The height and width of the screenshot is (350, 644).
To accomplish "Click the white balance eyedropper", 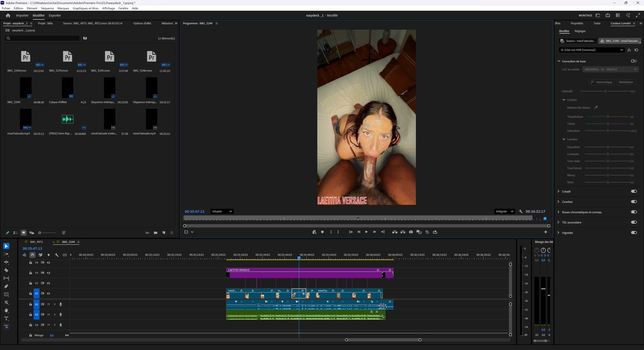I will click(596, 108).
